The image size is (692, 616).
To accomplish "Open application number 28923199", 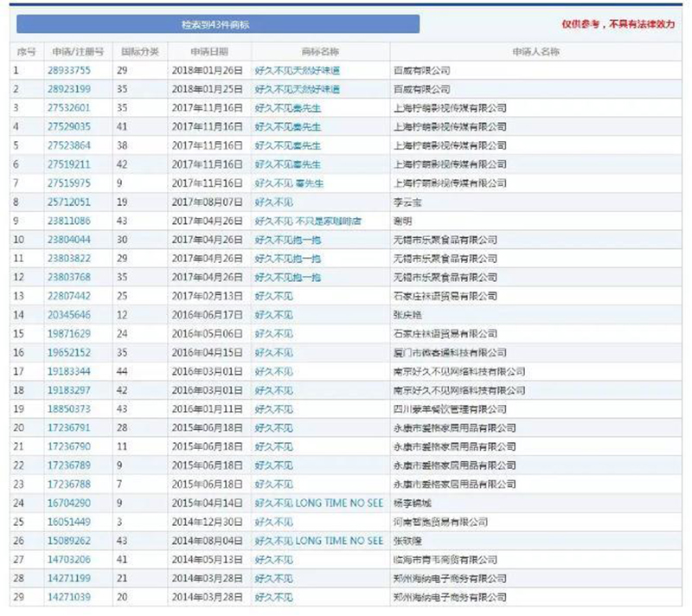I will click(69, 89).
